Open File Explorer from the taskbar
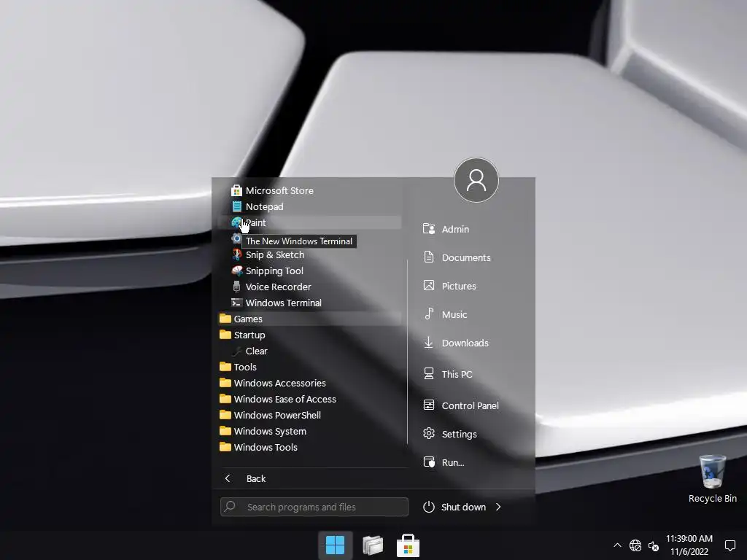747x560 pixels. click(373, 545)
